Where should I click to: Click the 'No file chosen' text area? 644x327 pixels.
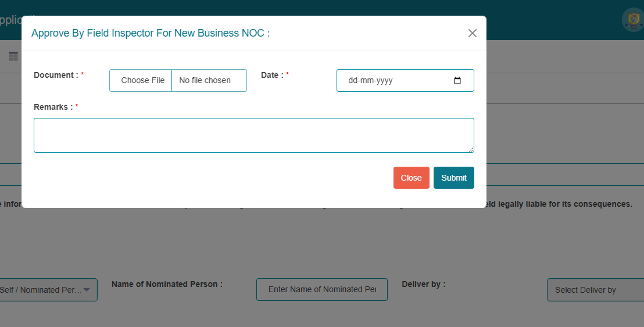205,81
